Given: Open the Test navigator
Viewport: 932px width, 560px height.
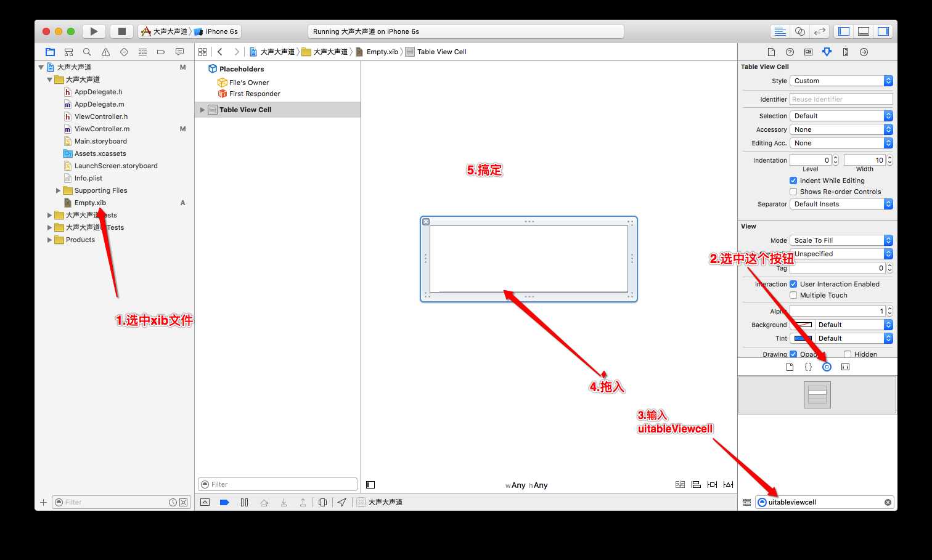Looking at the screenshot, I should click(x=124, y=52).
